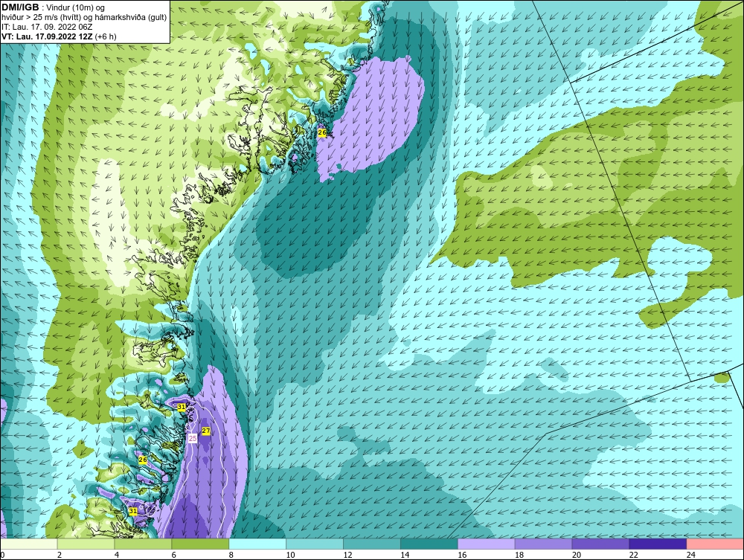
Task: Click the legend scale number '10'
Action: [290, 555]
